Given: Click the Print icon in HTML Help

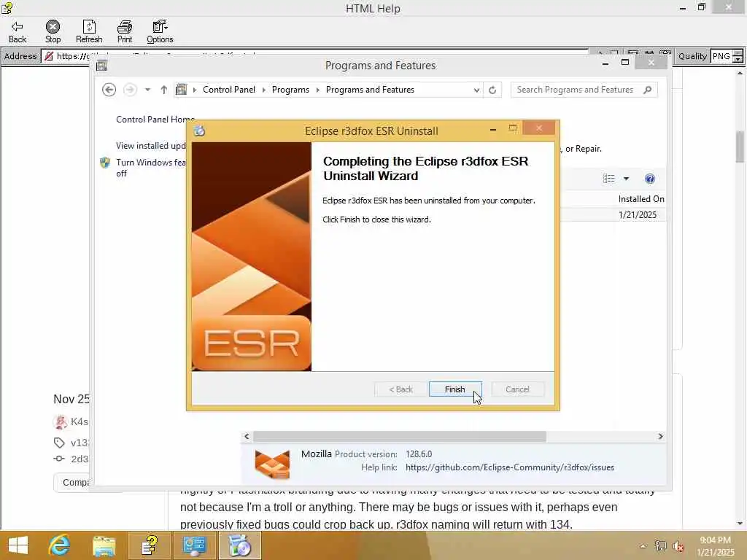Looking at the screenshot, I should [125, 31].
